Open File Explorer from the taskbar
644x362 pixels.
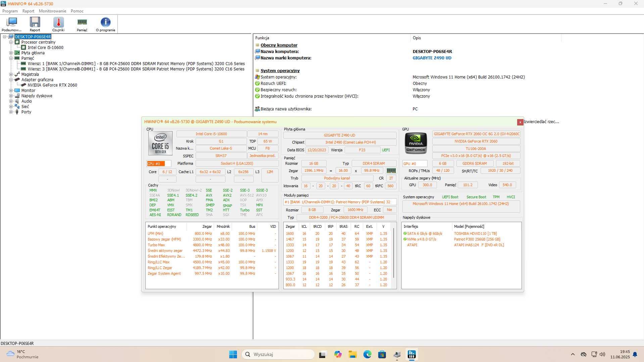[x=352, y=354]
